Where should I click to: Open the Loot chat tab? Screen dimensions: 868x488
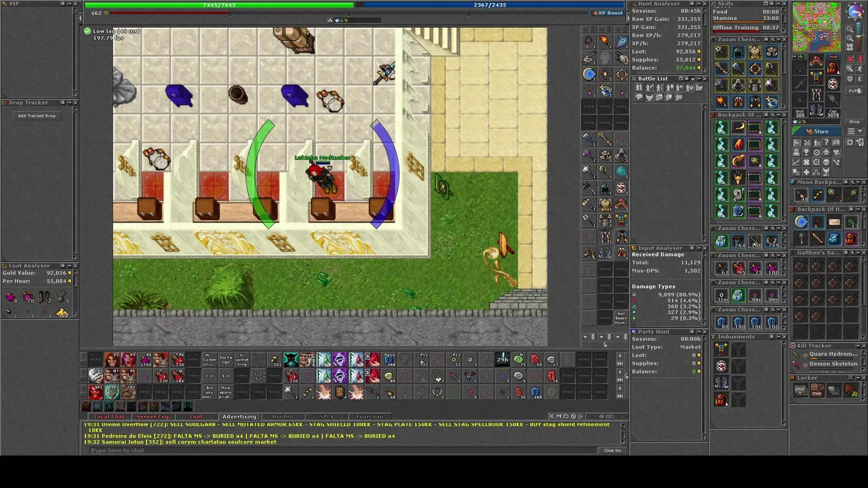tap(196, 416)
